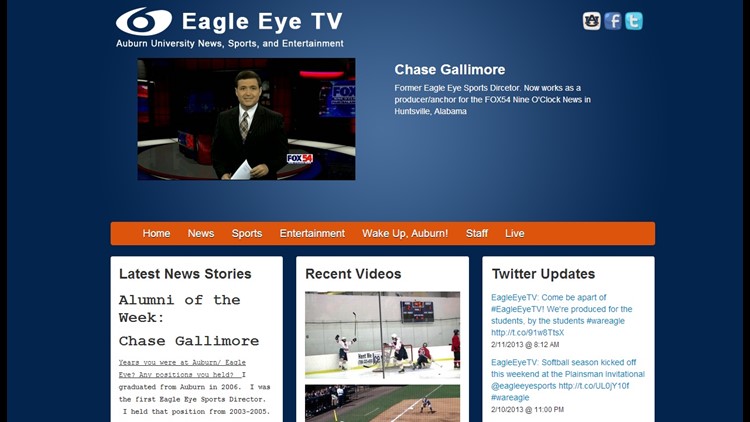Select the Live menu item

click(514, 233)
